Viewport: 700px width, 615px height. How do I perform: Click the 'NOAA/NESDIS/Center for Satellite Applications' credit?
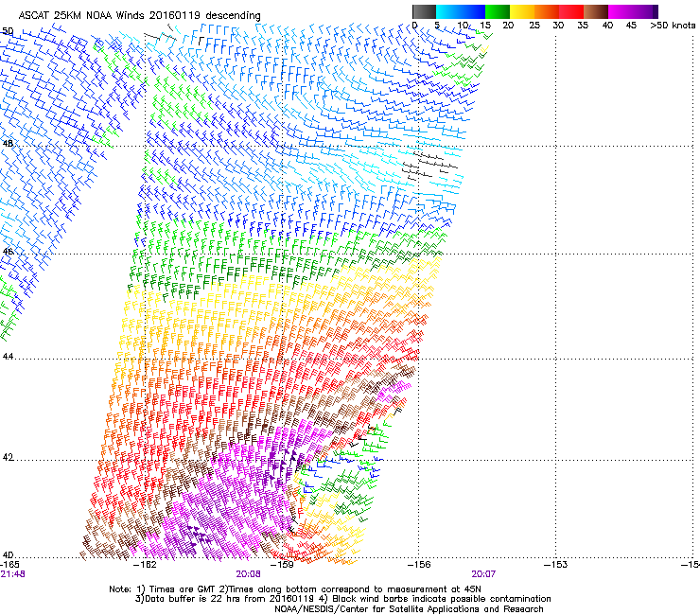pos(409,609)
